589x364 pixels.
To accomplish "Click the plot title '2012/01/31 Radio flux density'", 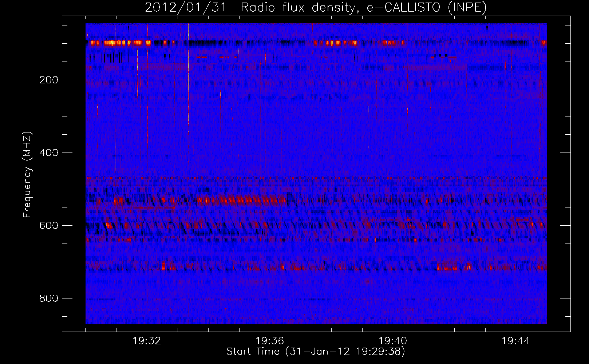I will tap(316, 7).
